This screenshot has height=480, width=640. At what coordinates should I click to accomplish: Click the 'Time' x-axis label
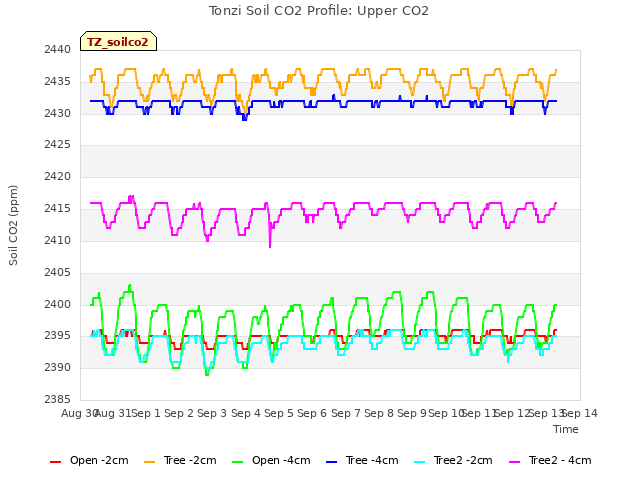click(566, 429)
